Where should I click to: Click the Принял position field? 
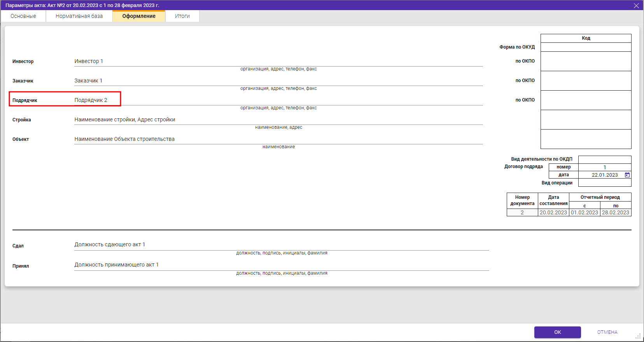point(281,265)
